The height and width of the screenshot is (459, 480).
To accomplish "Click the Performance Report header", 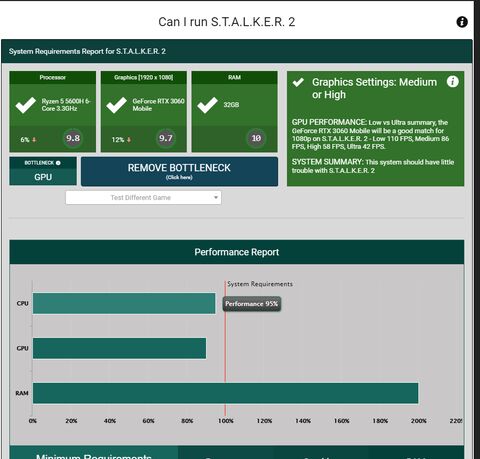I will click(237, 252).
